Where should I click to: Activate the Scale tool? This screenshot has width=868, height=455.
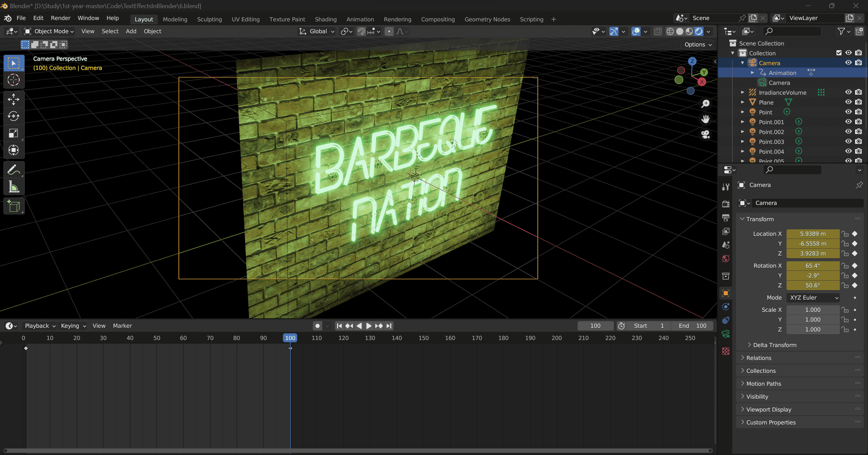14,133
